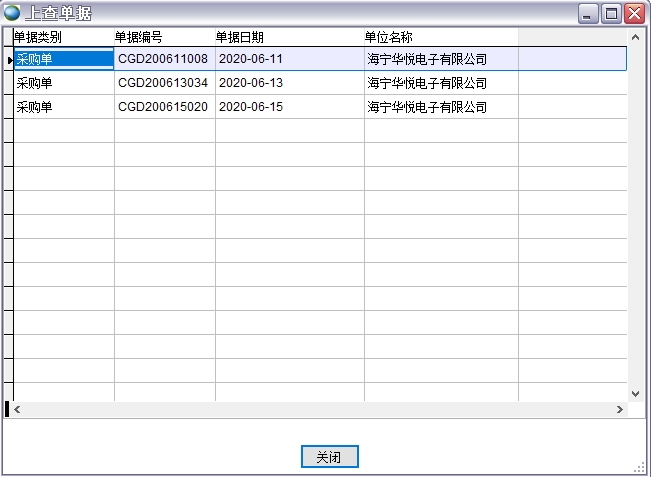Maximize the 上查单据 window
The width and height of the screenshot is (651, 477).
click(611, 13)
